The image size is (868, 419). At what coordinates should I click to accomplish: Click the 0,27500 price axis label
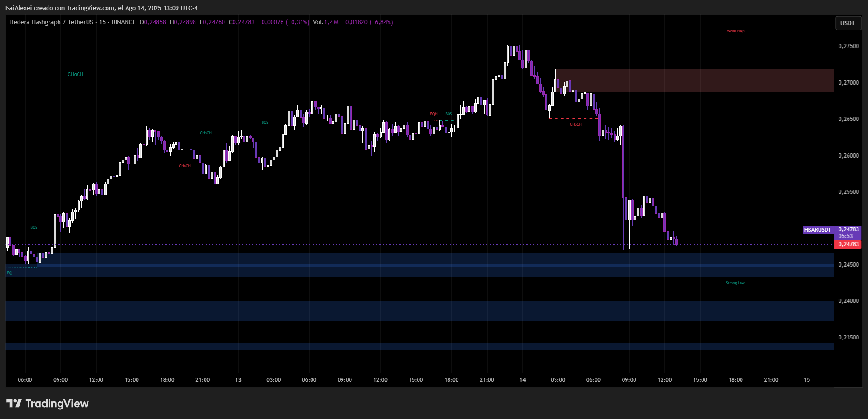coord(848,46)
